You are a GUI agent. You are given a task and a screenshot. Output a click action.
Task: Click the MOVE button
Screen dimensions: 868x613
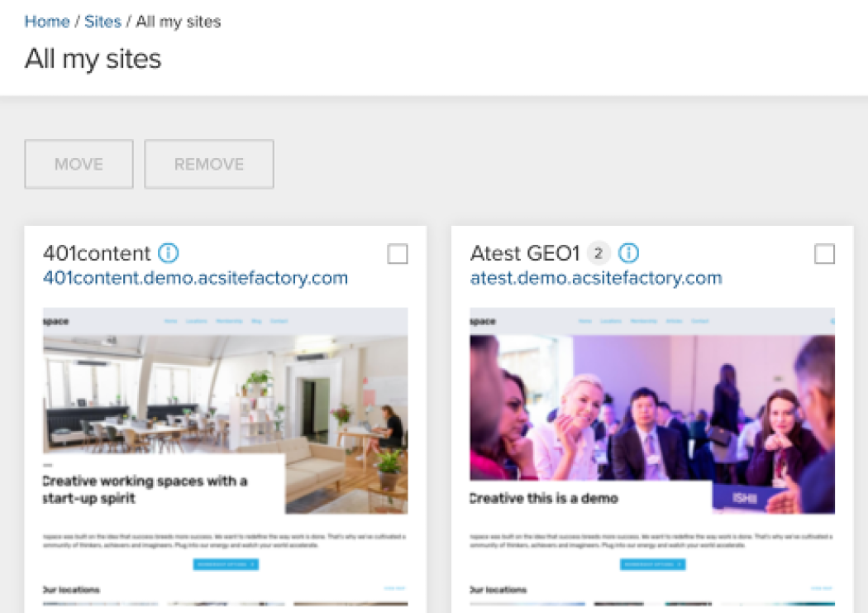pyautogui.click(x=79, y=164)
